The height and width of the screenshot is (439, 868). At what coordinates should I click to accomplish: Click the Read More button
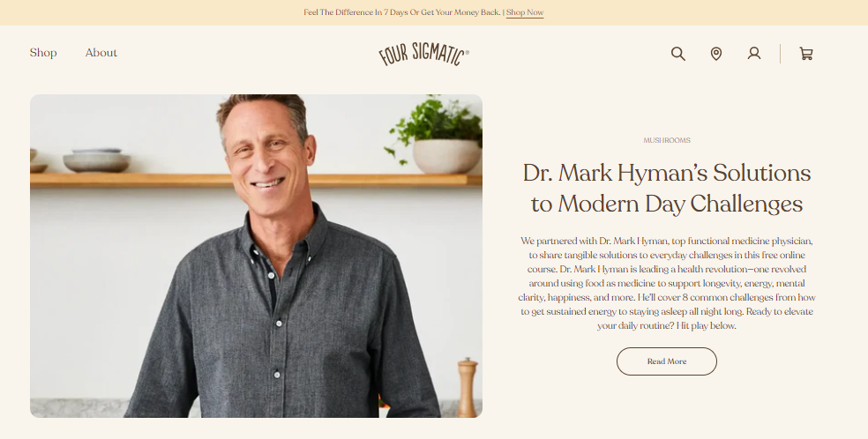[x=667, y=361]
